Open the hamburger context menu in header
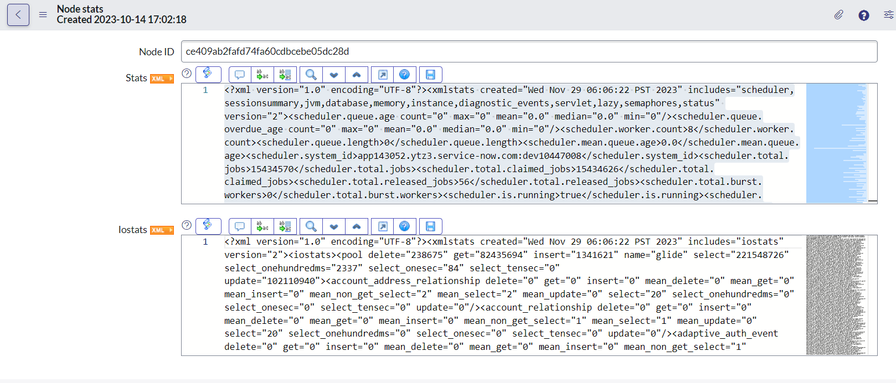This screenshot has height=383, width=896. point(43,15)
